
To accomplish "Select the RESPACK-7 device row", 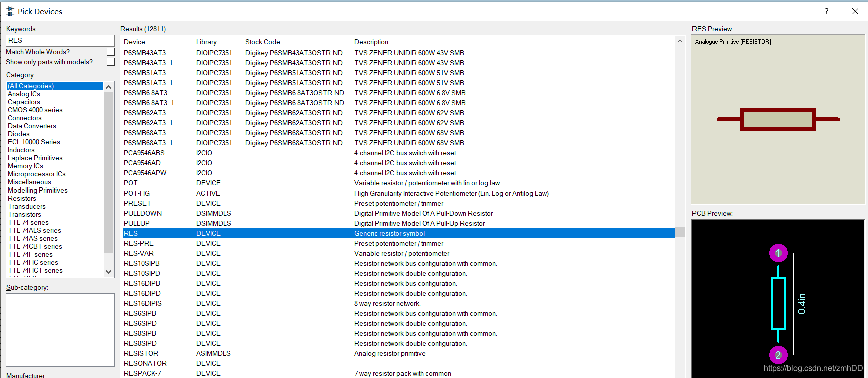I will tap(399, 373).
